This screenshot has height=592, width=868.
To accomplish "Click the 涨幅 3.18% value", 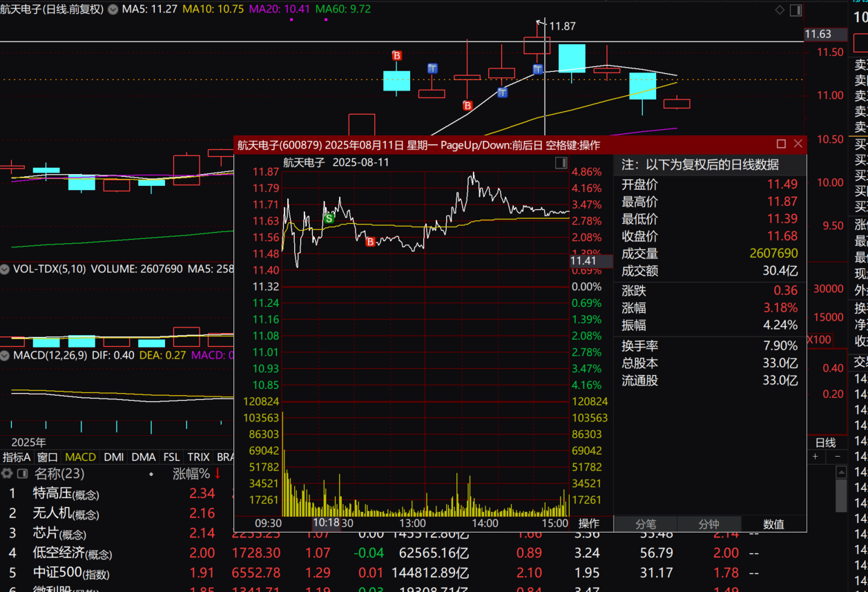I will click(x=780, y=307).
